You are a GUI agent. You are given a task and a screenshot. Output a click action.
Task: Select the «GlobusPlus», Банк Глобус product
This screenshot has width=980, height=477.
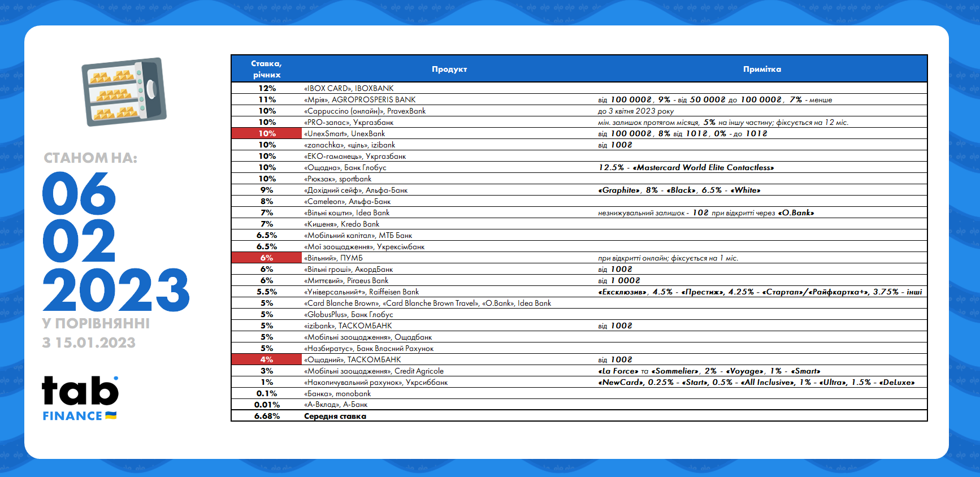click(349, 314)
